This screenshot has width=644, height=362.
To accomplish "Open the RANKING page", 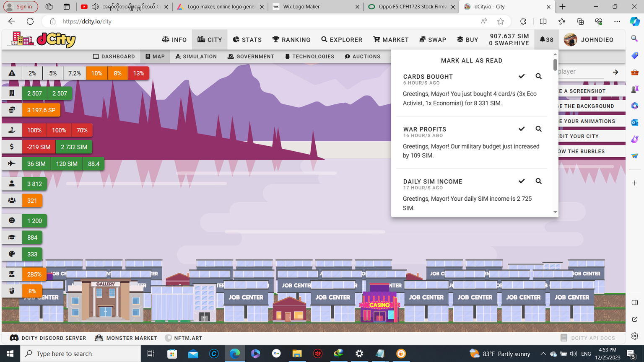I will point(291,40).
